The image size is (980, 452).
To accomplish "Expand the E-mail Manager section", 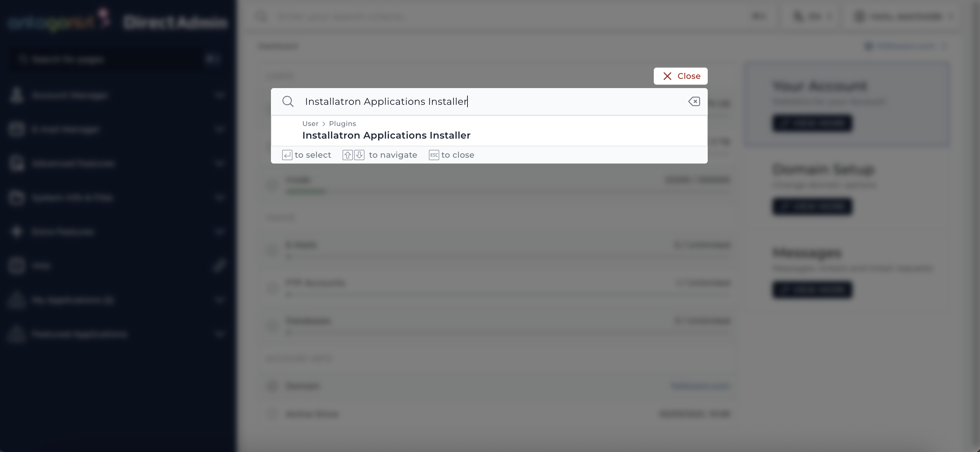I will pyautogui.click(x=220, y=129).
